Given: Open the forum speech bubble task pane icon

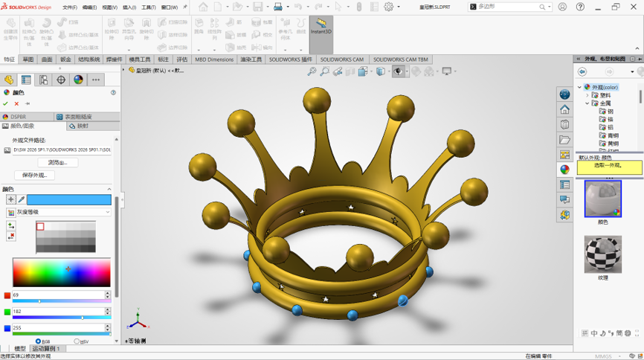Looking at the screenshot, I should pos(564,200).
